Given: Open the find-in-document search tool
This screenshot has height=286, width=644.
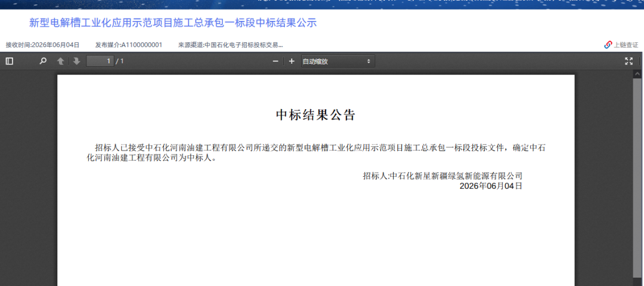Looking at the screenshot, I should [43, 61].
